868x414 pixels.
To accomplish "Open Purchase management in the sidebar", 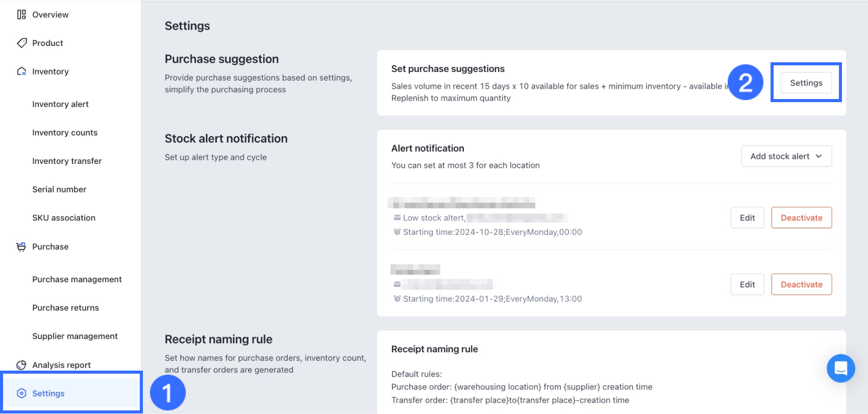I will 77,279.
